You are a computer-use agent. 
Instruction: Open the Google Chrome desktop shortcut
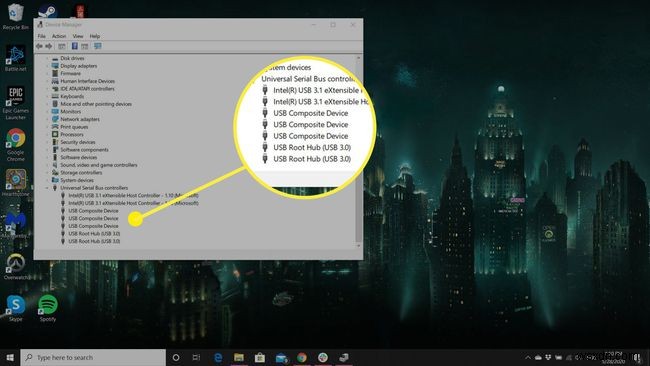click(x=16, y=144)
